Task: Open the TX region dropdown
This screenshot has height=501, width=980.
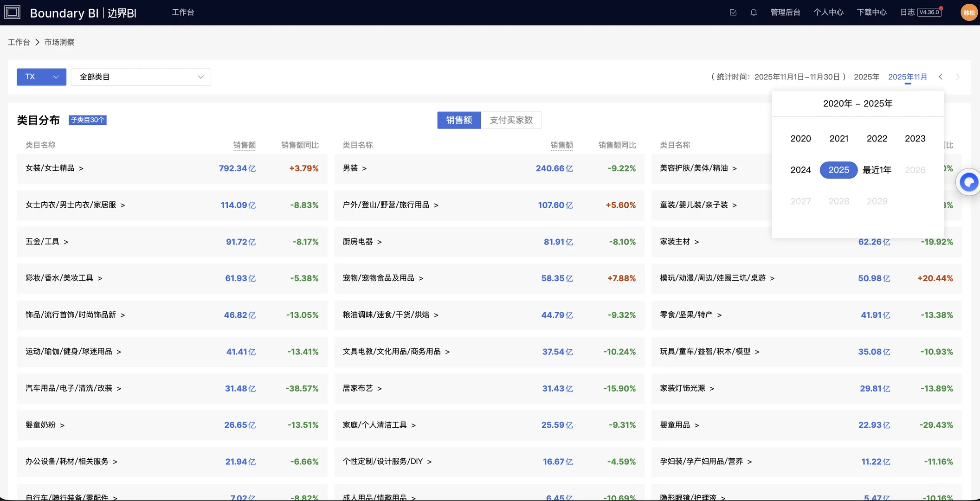Action: pyautogui.click(x=41, y=77)
